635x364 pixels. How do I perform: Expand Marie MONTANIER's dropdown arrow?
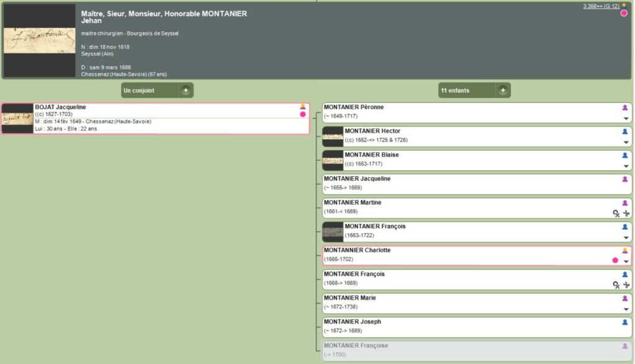coord(626,309)
